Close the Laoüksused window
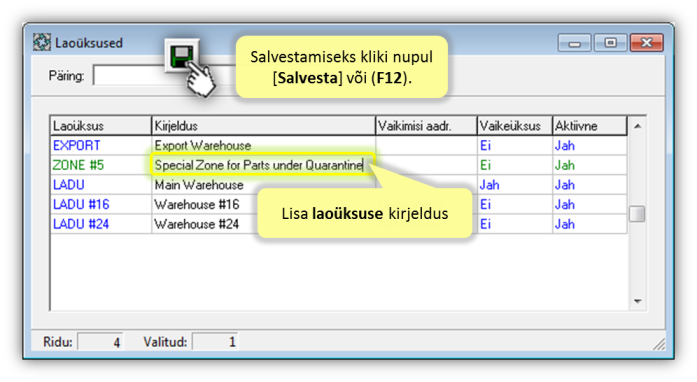Viewport: 697px width, 382px height. [x=646, y=43]
